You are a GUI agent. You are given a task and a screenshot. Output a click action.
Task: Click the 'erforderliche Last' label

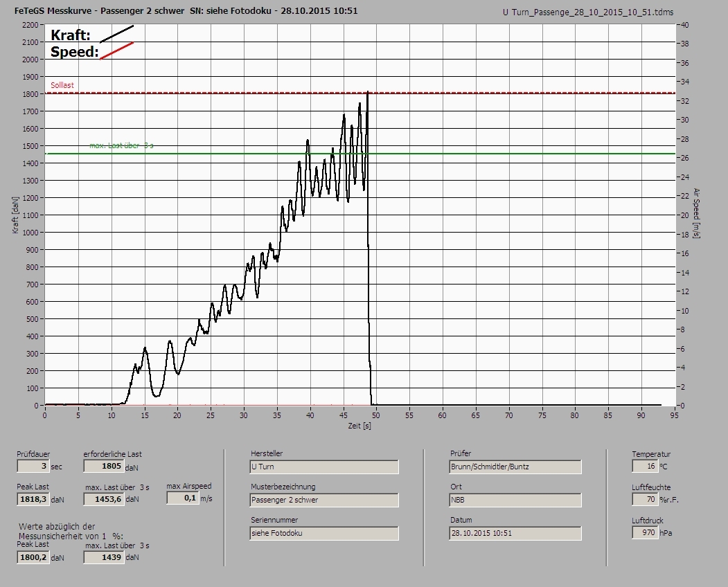[112, 454]
